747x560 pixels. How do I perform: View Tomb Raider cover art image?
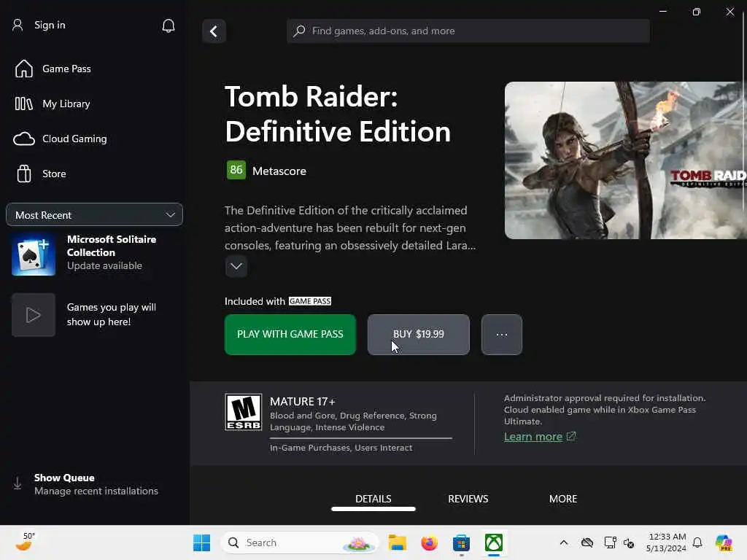coord(625,160)
